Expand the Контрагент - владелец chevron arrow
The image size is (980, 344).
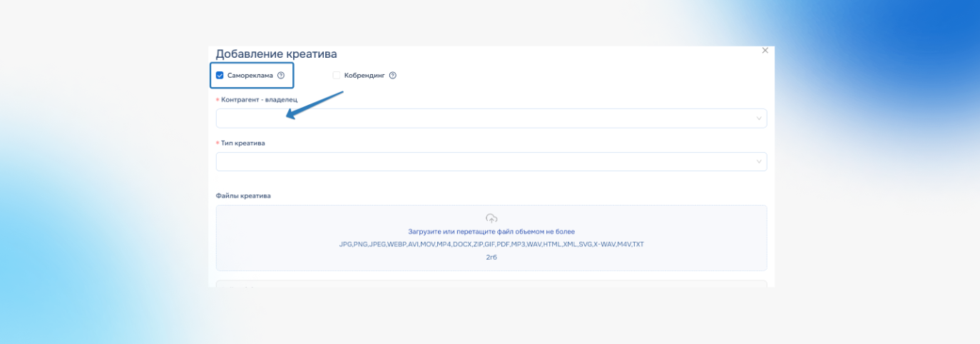[x=759, y=118]
